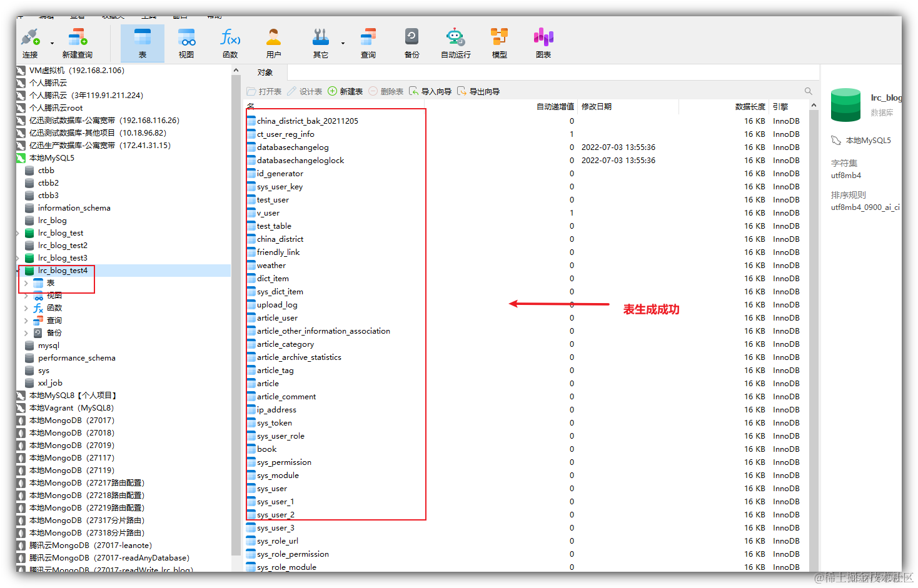Click the 其它 others toolbar icon

(x=321, y=42)
